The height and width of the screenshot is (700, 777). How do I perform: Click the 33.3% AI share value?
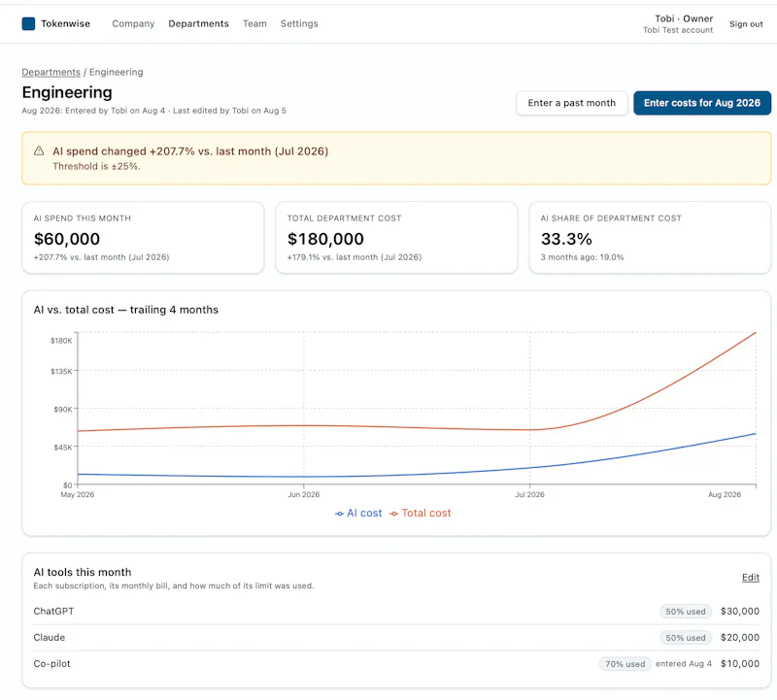point(566,239)
